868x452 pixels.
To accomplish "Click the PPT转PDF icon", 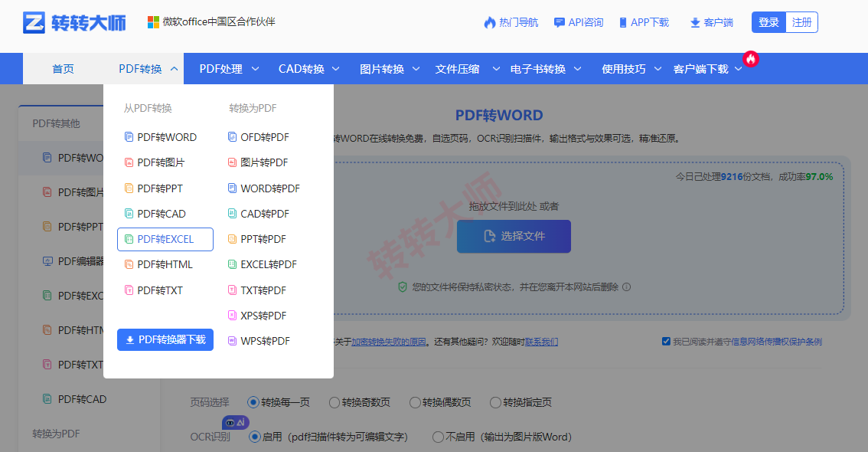I will click(233, 239).
